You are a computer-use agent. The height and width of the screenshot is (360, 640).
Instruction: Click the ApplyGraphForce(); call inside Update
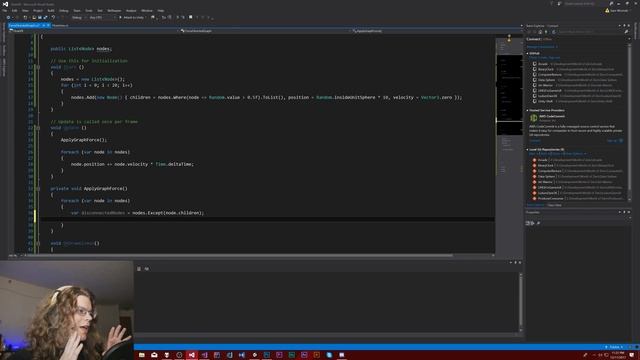coord(84,140)
